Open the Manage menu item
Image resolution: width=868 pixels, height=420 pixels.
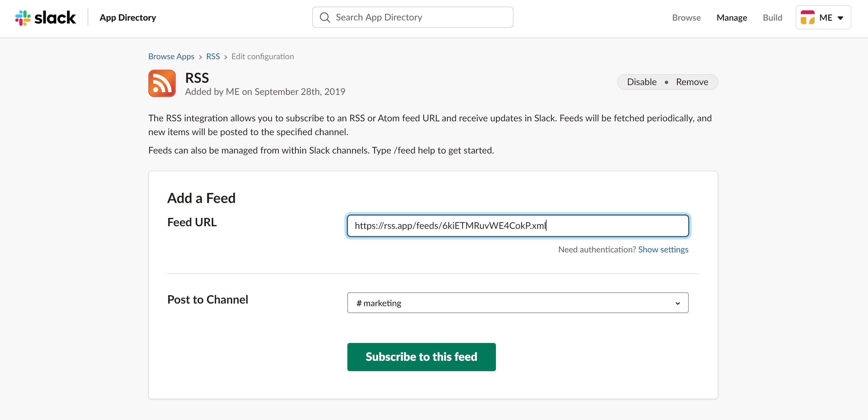732,18
